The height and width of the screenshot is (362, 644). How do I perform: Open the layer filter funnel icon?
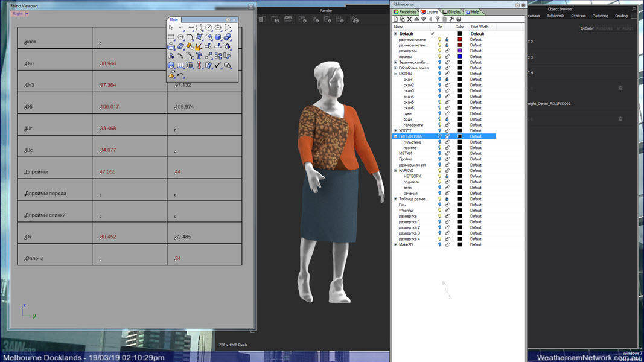coord(438,19)
